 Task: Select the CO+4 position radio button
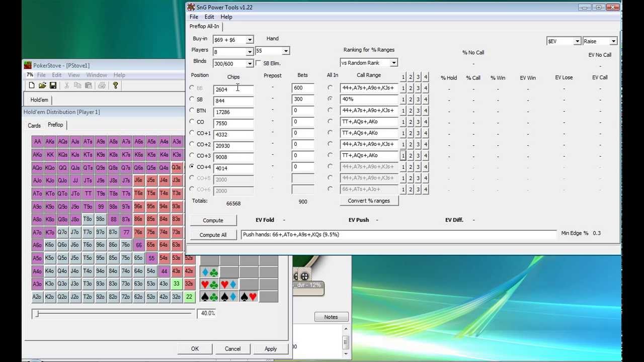[x=192, y=166]
